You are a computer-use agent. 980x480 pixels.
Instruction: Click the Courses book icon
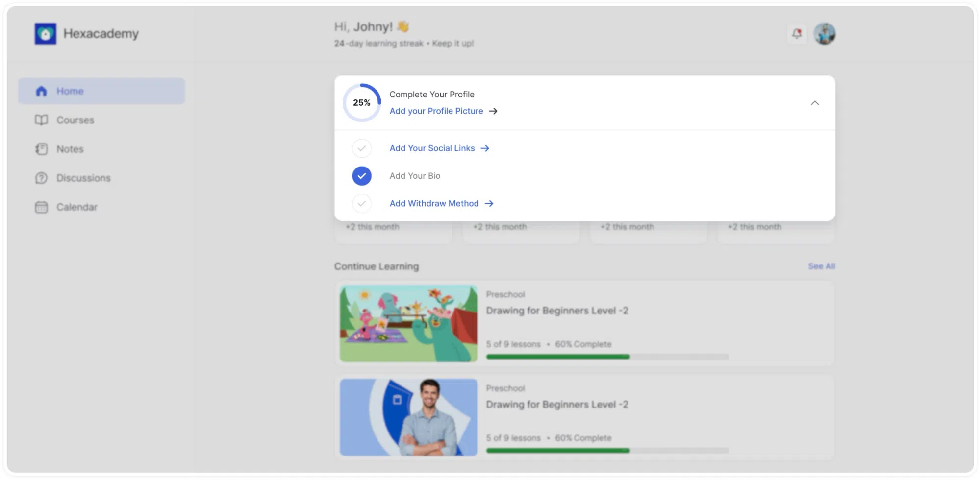click(42, 120)
